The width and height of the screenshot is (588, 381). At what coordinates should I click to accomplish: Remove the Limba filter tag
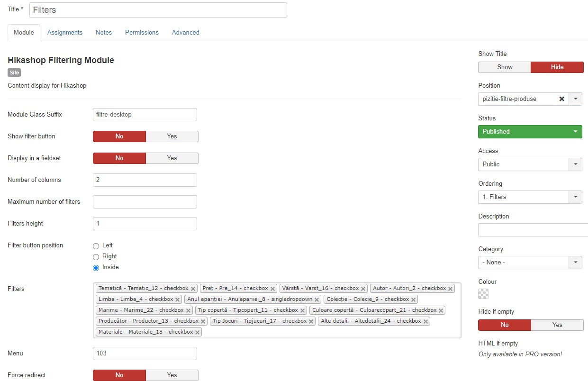pyautogui.click(x=177, y=299)
